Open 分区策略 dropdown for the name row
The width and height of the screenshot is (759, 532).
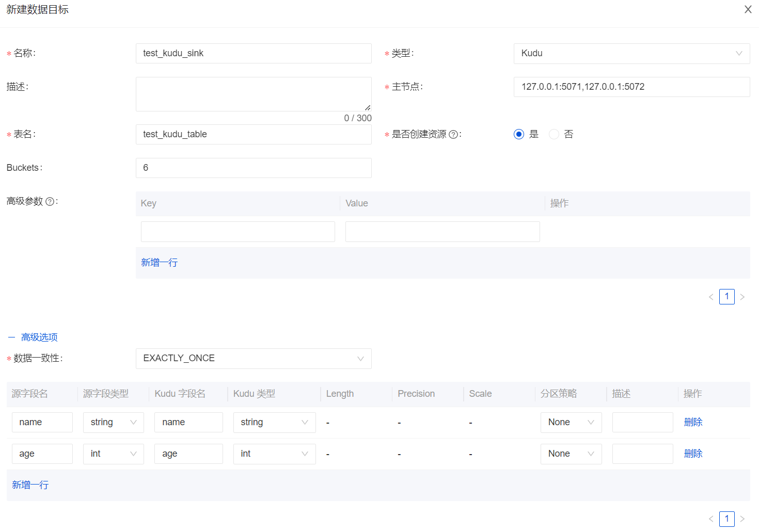tap(571, 423)
